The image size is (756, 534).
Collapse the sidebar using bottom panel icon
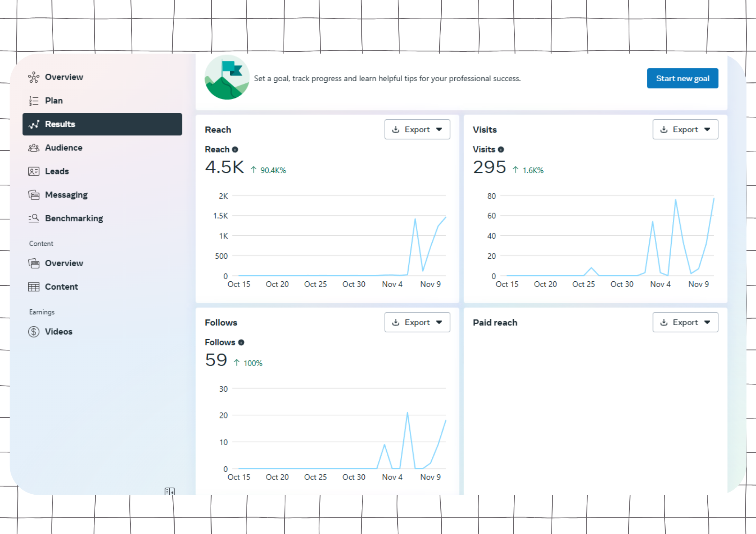(169, 491)
